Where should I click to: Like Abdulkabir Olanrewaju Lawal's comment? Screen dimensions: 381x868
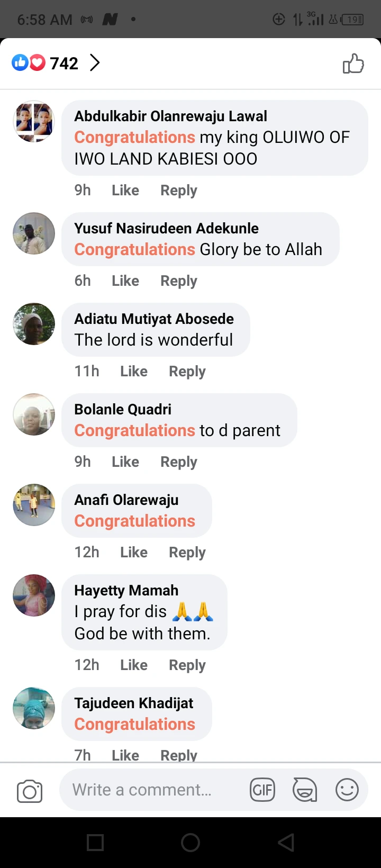click(x=125, y=191)
